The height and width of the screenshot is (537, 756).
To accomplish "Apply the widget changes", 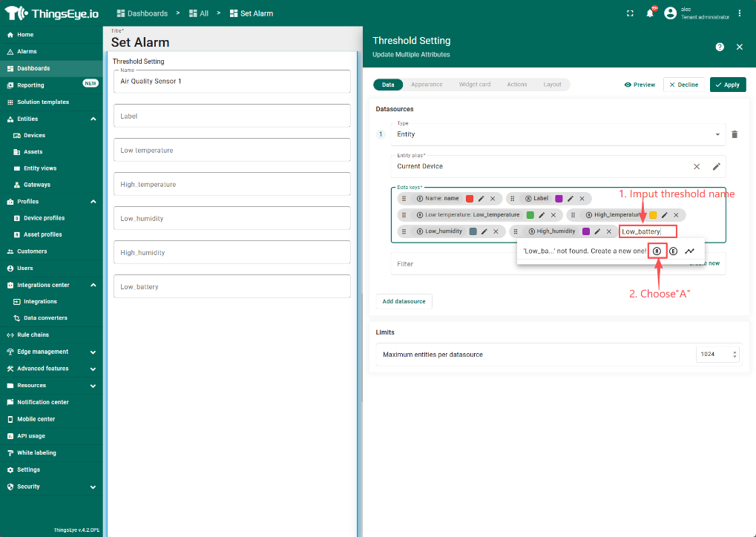I will click(727, 85).
